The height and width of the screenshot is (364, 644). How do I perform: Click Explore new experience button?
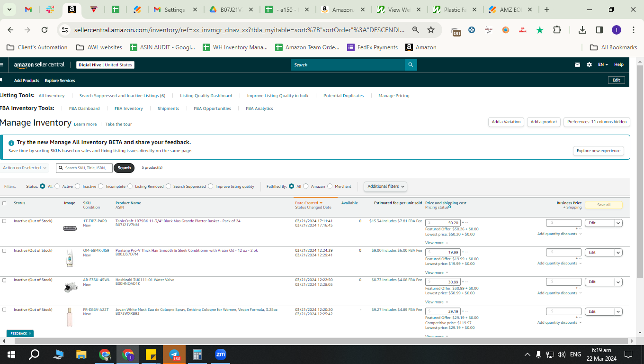(599, 151)
